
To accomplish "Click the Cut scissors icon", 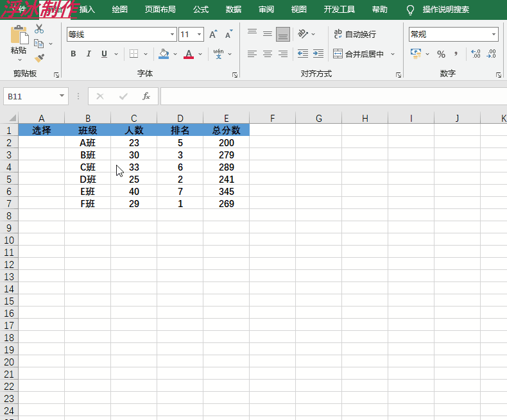I will pyautogui.click(x=39, y=29).
